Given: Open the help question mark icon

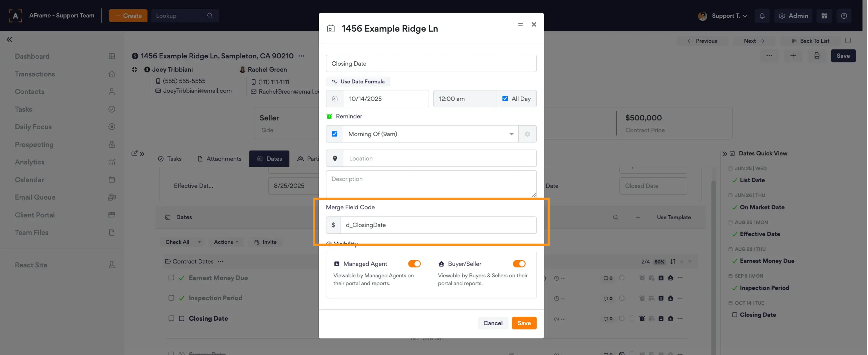Looking at the screenshot, I should click(844, 16).
